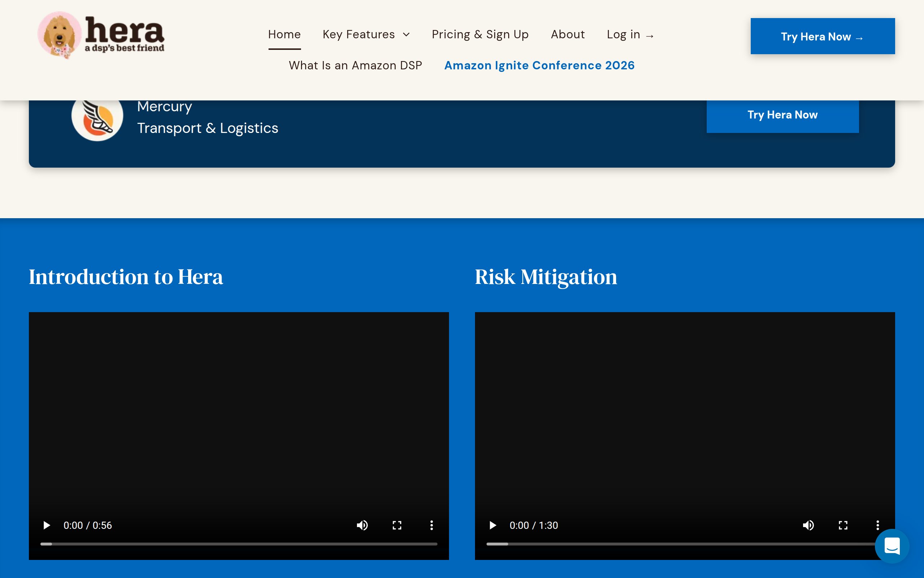
Task: Click Try Hera Now header button
Action: click(x=823, y=36)
